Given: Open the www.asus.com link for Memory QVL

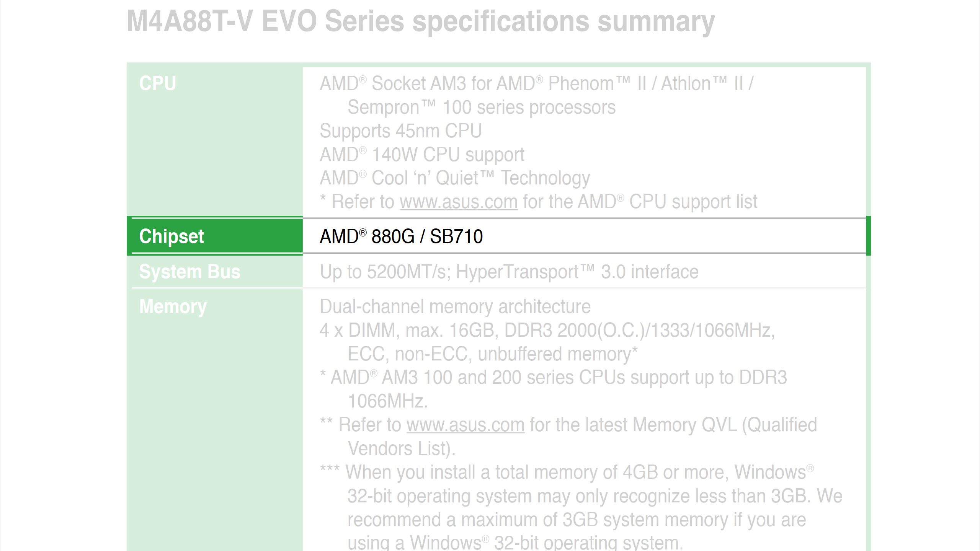Looking at the screenshot, I should [x=465, y=425].
